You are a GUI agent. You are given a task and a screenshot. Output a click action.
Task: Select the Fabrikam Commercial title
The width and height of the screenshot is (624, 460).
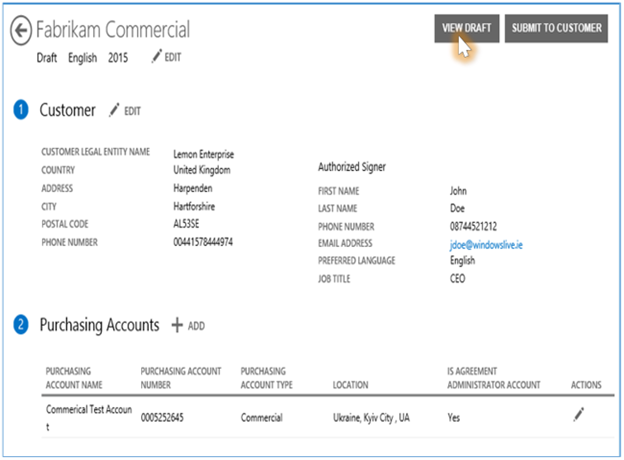click(x=113, y=30)
